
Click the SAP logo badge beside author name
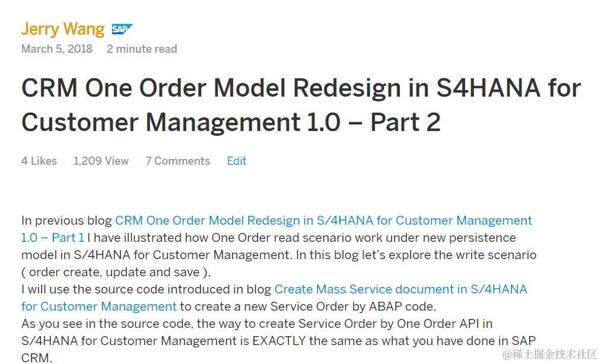click(x=122, y=29)
